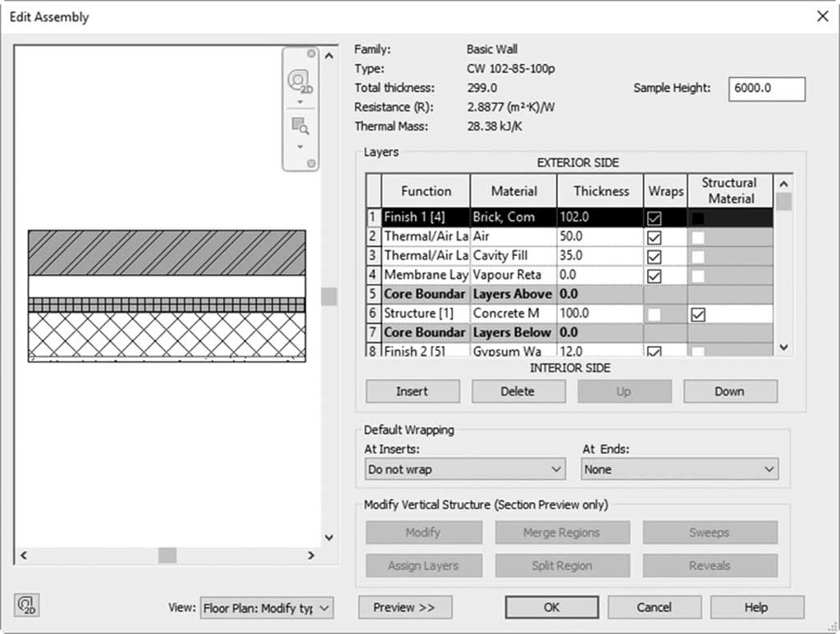Click the Preview >> button
Image resolution: width=840 pixels, height=634 pixels.
(x=405, y=607)
